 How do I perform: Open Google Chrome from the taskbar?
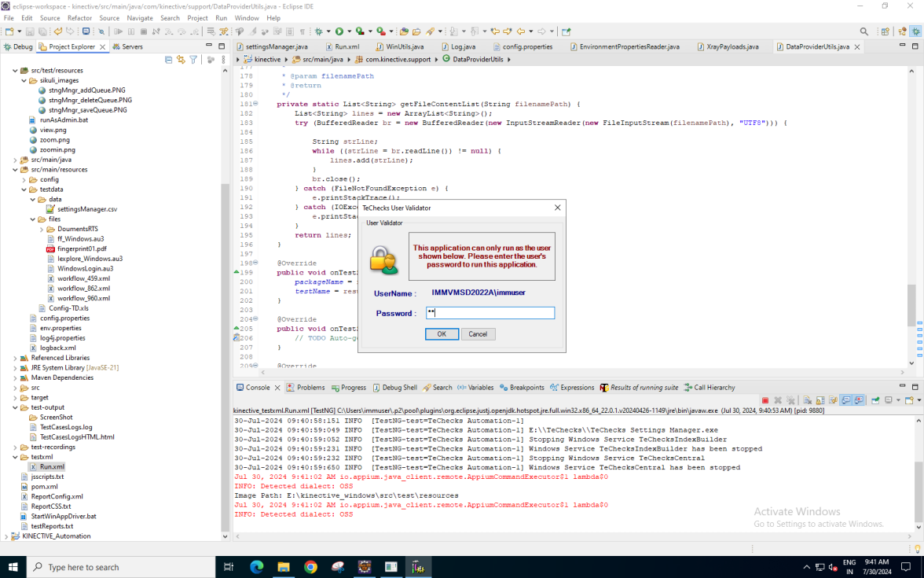click(x=310, y=567)
